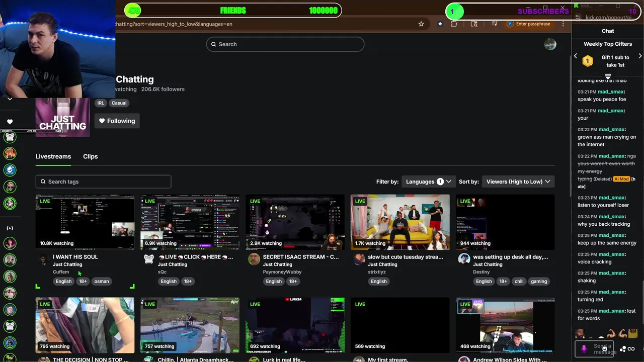Click the gaming tag on Destiny's stream

[x=539, y=281]
